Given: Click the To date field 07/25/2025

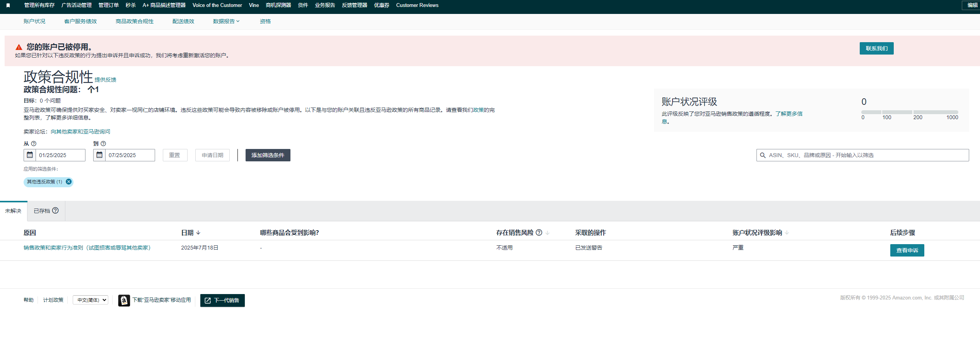Looking at the screenshot, I should pyautogui.click(x=130, y=155).
